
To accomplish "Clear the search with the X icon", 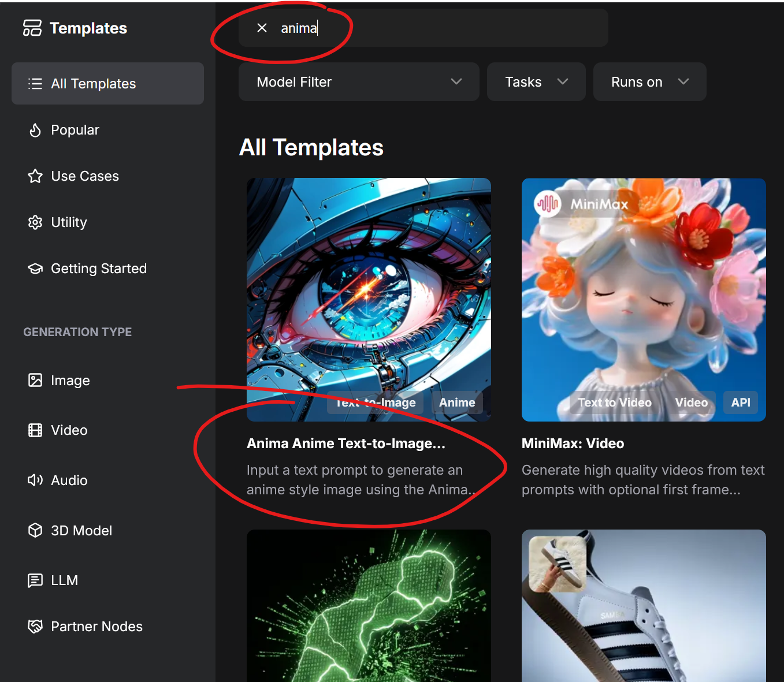I will click(262, 28).
